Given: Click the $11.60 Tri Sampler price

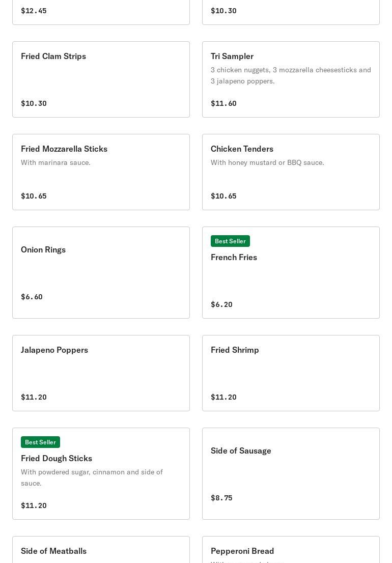Looking at the screenshot, I should 223,103.
